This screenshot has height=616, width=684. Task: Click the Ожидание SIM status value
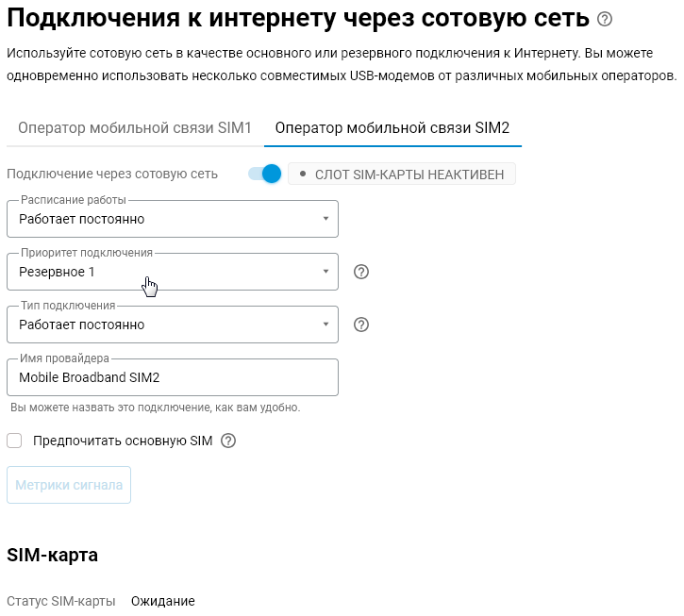coord(163,601)
